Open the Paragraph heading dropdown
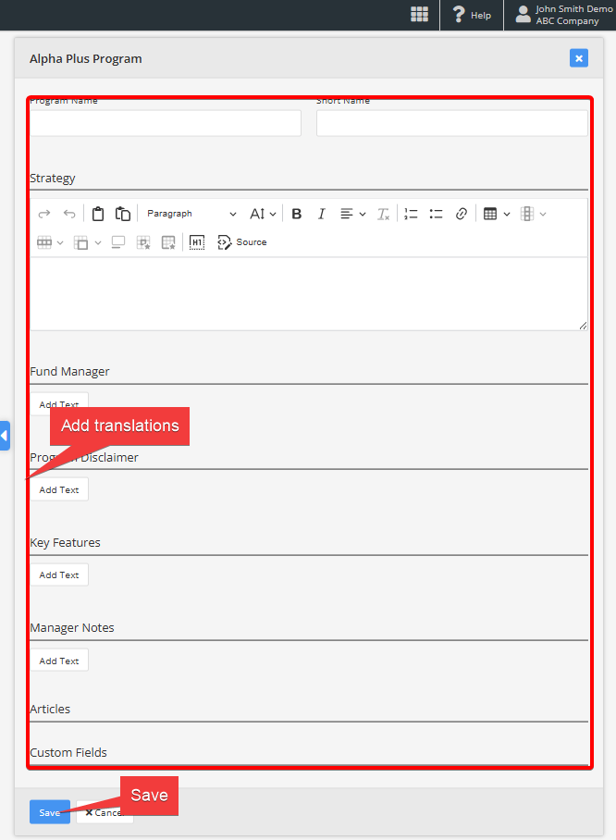 pyautogui.click(x=191, y=214)
